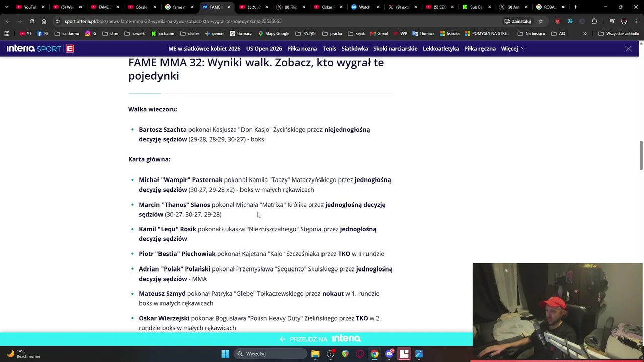The width and height of the screenshot is (644, 362).
Task: Open the Piłka ręczna section
Action: [480, 49]
